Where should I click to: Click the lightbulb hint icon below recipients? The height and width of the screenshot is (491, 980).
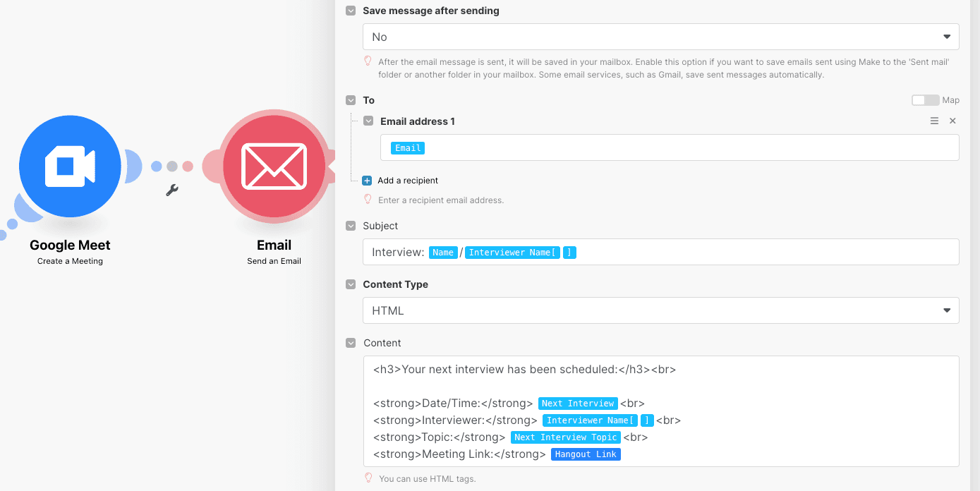(x=368, y=200)
